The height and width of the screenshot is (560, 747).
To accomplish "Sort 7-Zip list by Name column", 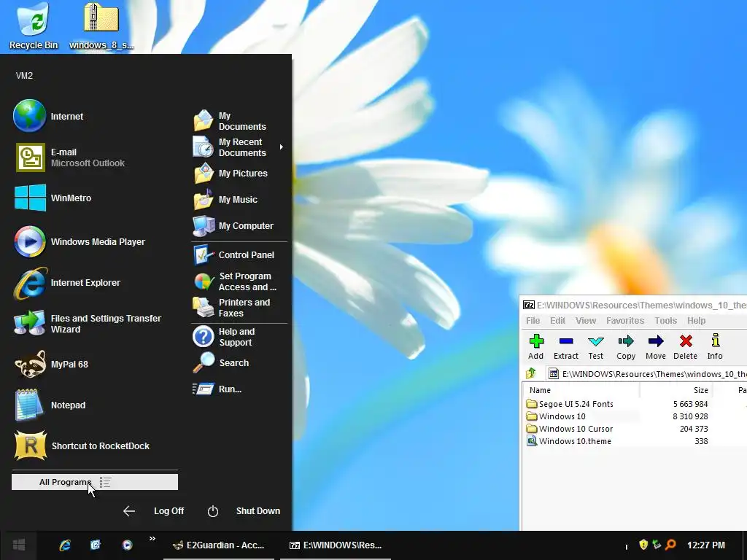I will [x=581, y=390].
